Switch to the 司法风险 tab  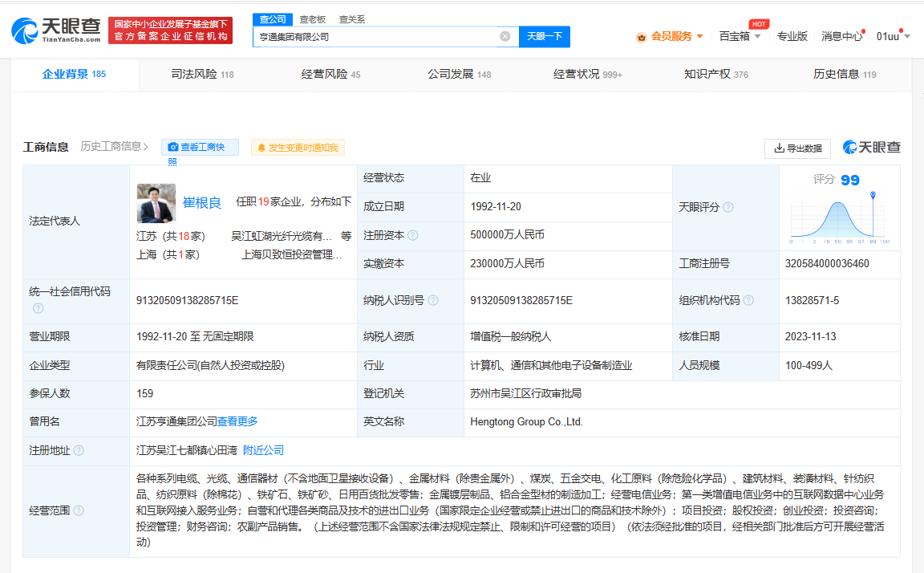(x=202, y=74)
